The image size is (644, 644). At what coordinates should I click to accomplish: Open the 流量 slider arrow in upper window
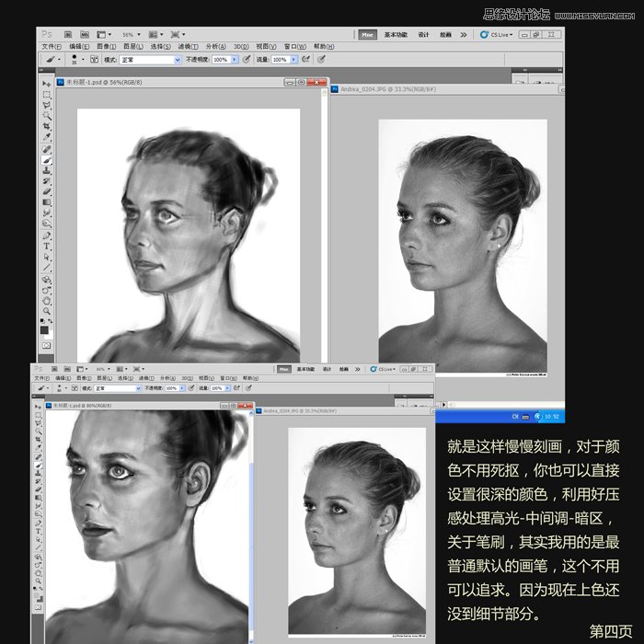293,60
